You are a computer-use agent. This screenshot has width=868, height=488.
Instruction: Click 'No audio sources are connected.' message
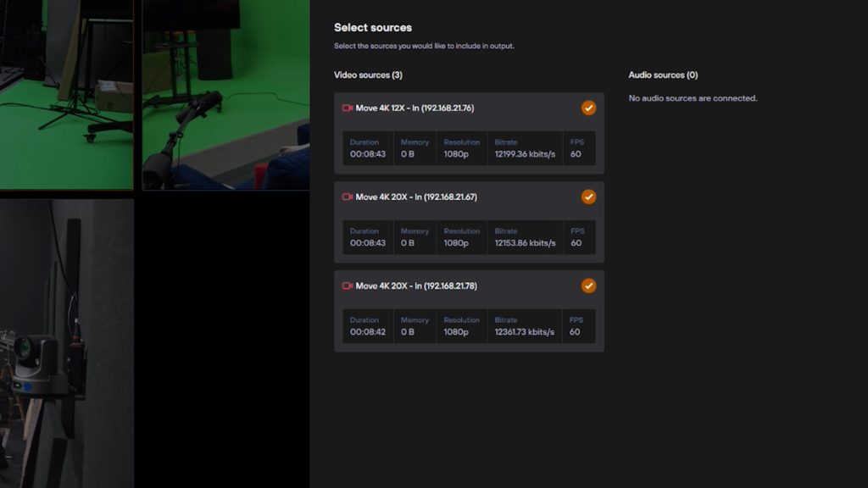click(693, 98)
